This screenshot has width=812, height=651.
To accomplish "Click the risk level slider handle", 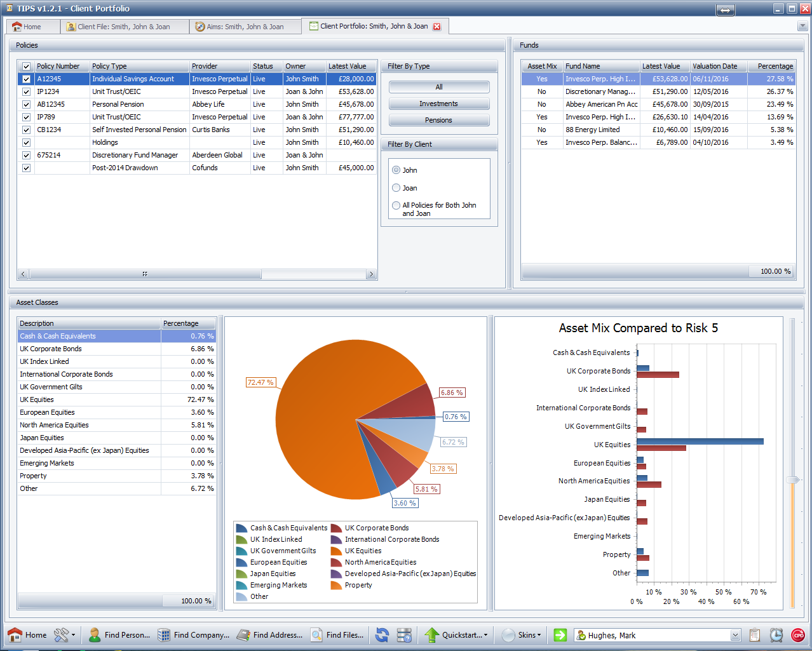I will pyautogui.click(x=792, y=480).
